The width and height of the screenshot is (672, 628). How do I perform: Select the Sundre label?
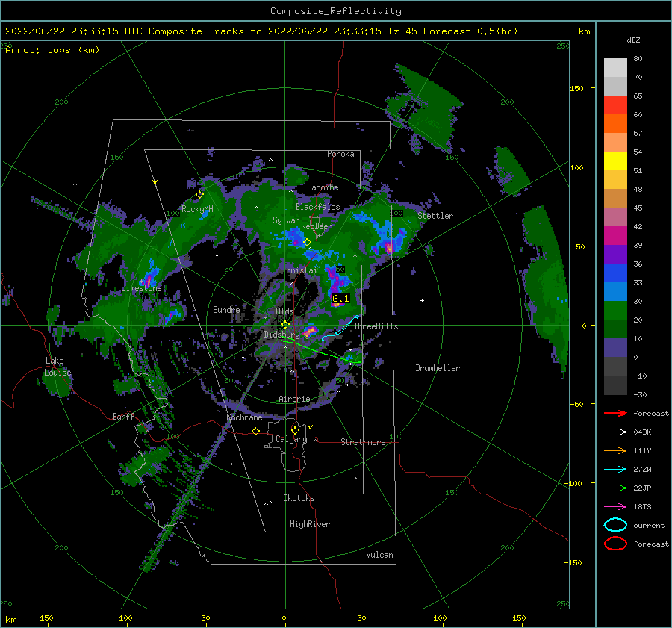click(x=226, y=309)
